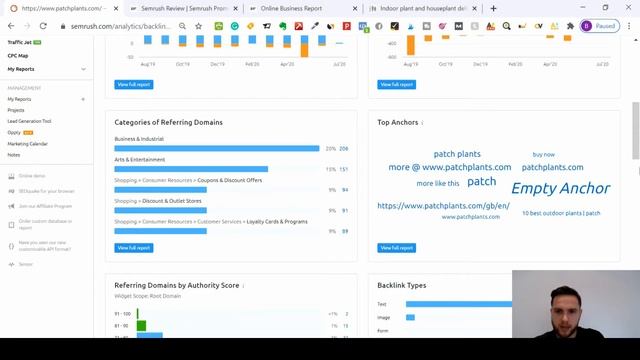Image resolution: width=640 pixels, height=360 pixels.
Task: Switch to the Online Business Report tab
Action: pyautogui.click(x=303, y=8)
